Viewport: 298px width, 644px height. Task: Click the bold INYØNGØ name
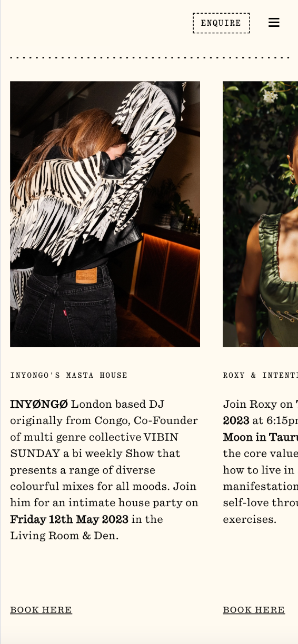[x=39, y=404]
